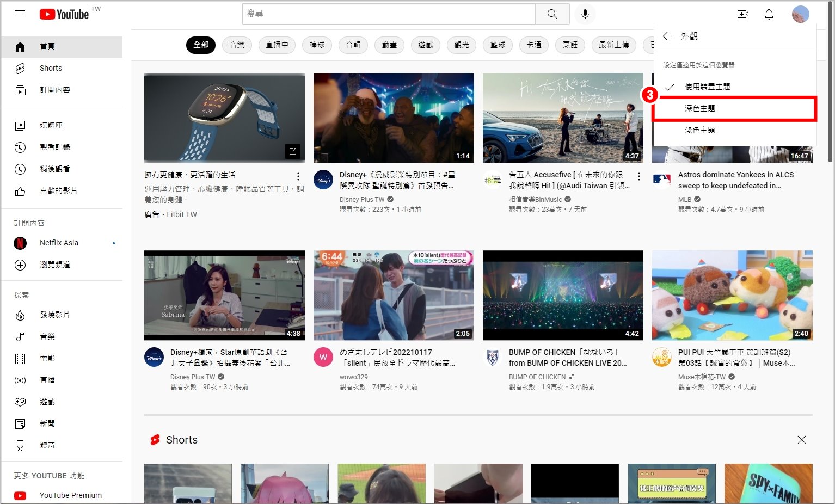Select 淺色主題 light theme
The height and width of the screenshot is (504, 835).
pyautogui.click(x=735, y=130)
